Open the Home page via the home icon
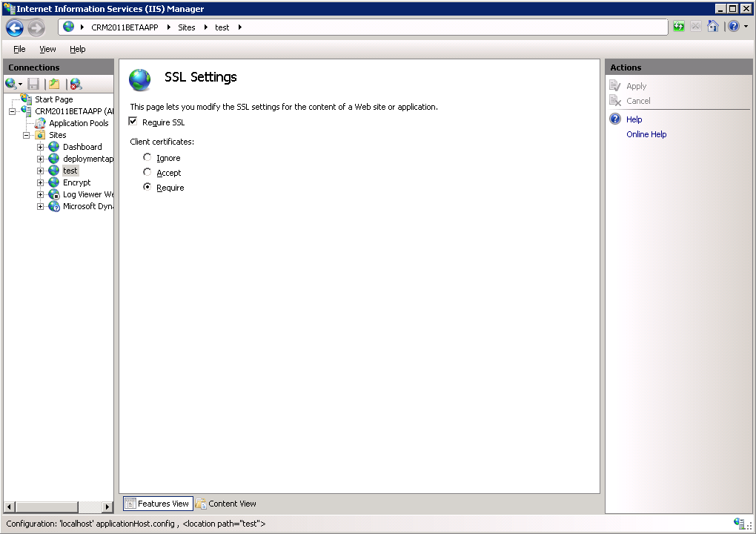This screenshot has width=756, height=534. coord(713,26)
